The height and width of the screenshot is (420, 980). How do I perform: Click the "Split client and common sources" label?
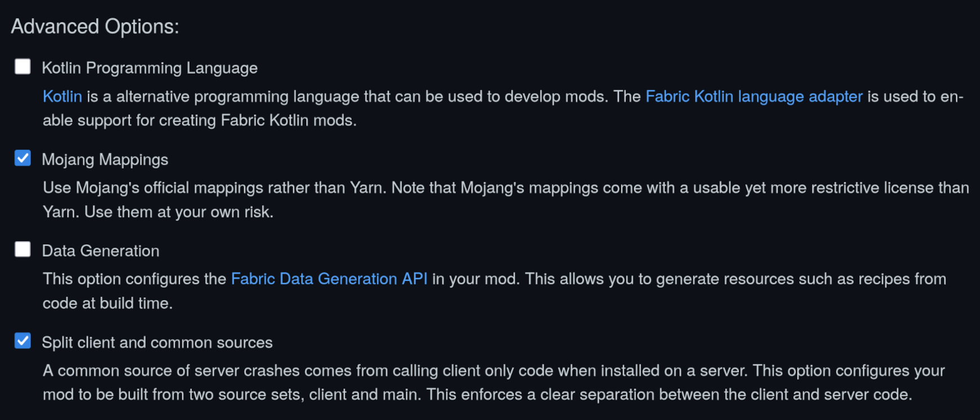point(157,343)
